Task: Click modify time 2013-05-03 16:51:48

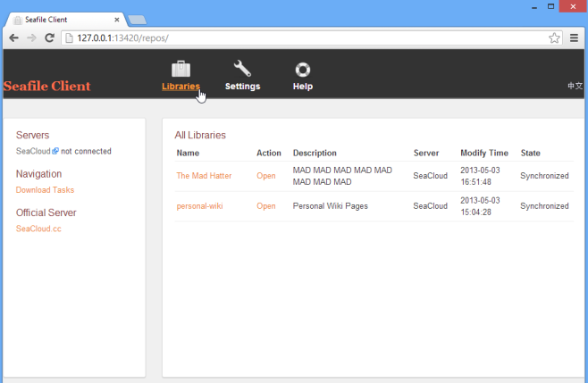Action: (480, 176)
